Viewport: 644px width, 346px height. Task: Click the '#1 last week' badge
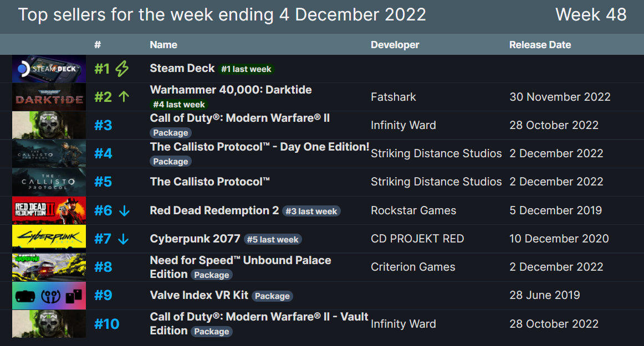tap(247, 69)
